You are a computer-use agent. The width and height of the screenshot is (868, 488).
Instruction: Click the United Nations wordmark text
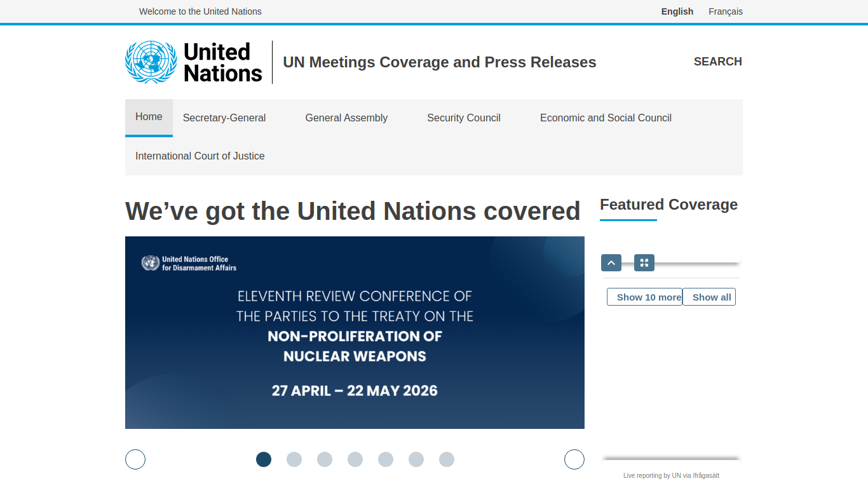223,62
